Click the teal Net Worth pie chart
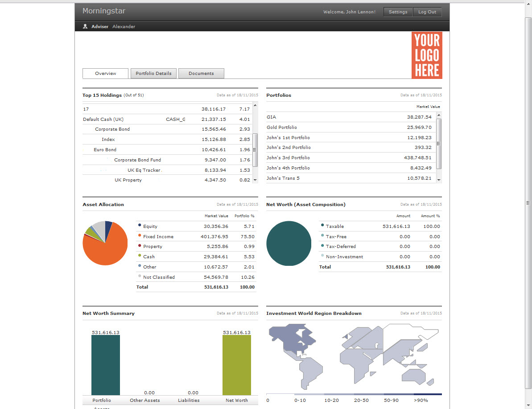 289,244
